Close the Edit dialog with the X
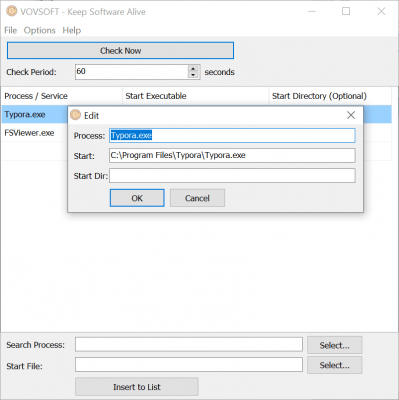The image size is (399, 400). click(x=351, y=115)
